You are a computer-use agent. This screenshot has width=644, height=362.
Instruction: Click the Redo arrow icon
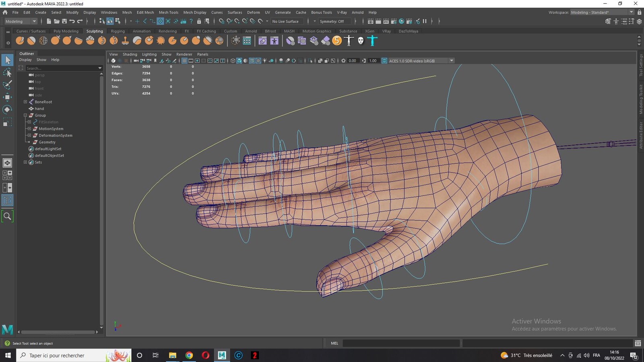[80, 21]
